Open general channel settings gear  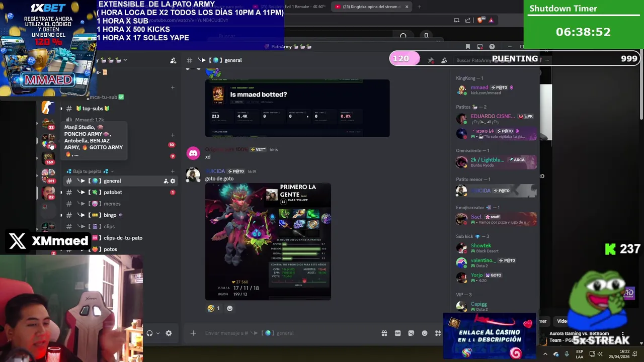(173, 181)
